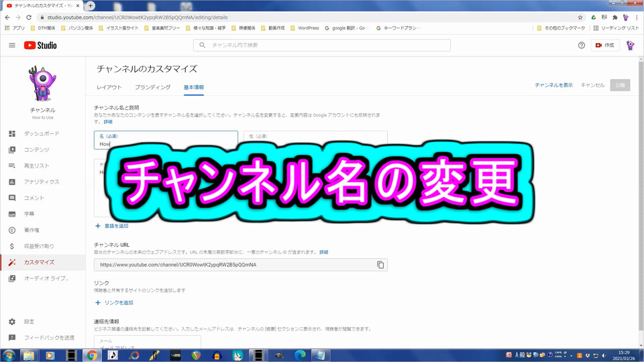Image resolution: width=644 pixels, height=362 pixels.
Task: Open the その他のブックマーク folder
Action: point(561,28)
